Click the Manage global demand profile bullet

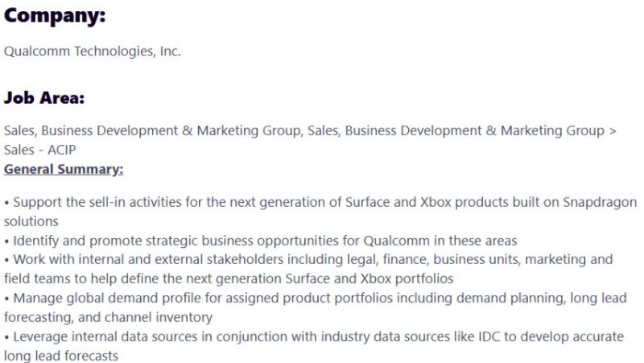pyautogui.click(x=316, y=307)
